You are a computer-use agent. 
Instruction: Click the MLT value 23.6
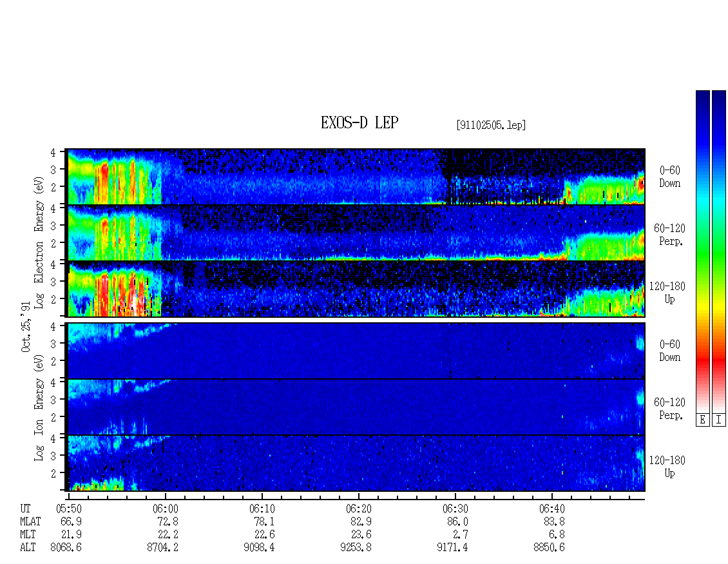(361, 534)
